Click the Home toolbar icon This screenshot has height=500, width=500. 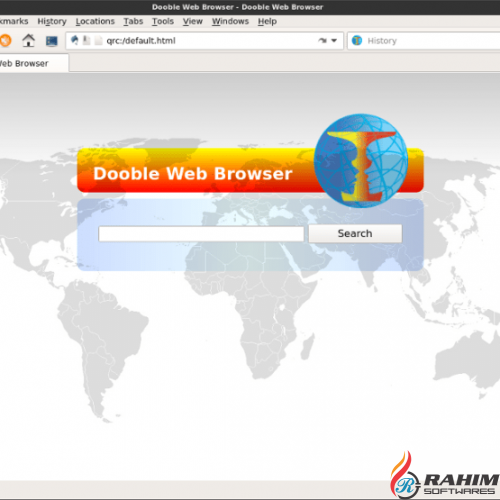click(x=29, y=41)
